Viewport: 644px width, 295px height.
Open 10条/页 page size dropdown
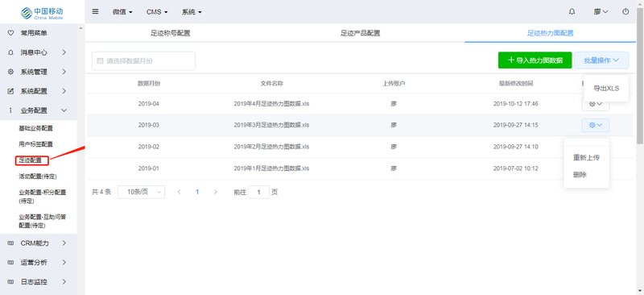142,192
